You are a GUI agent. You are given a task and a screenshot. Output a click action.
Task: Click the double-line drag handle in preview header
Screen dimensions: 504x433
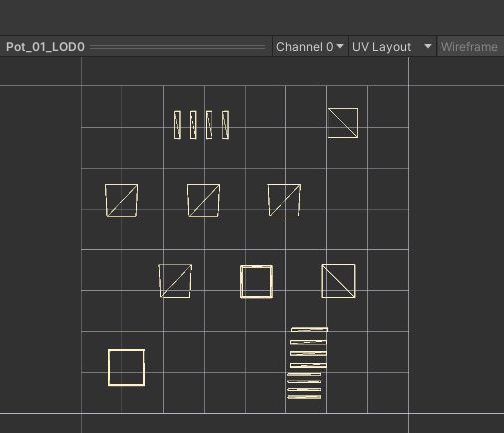pos(178,47)
